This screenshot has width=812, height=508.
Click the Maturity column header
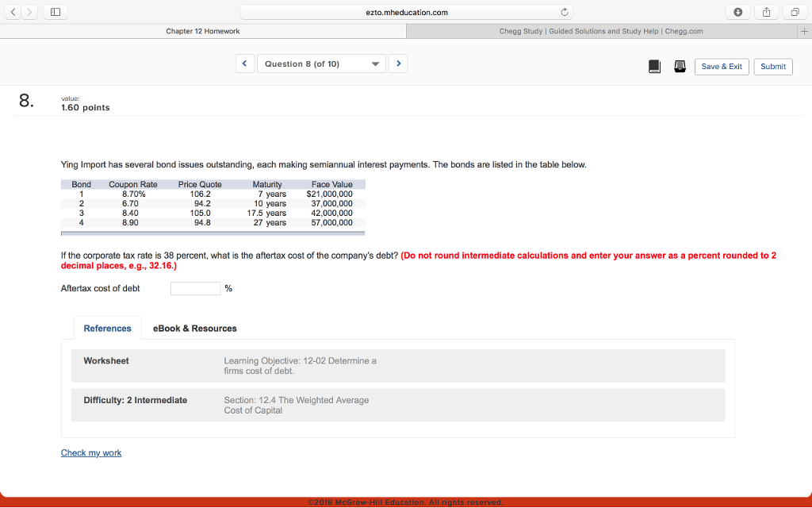pyautogui.click(x=267, y=184)
